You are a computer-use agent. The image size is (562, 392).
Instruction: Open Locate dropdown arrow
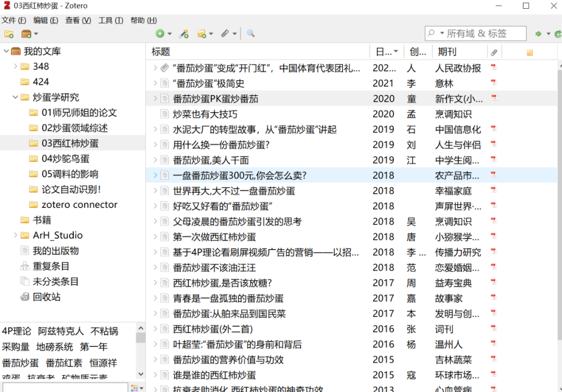548,34
